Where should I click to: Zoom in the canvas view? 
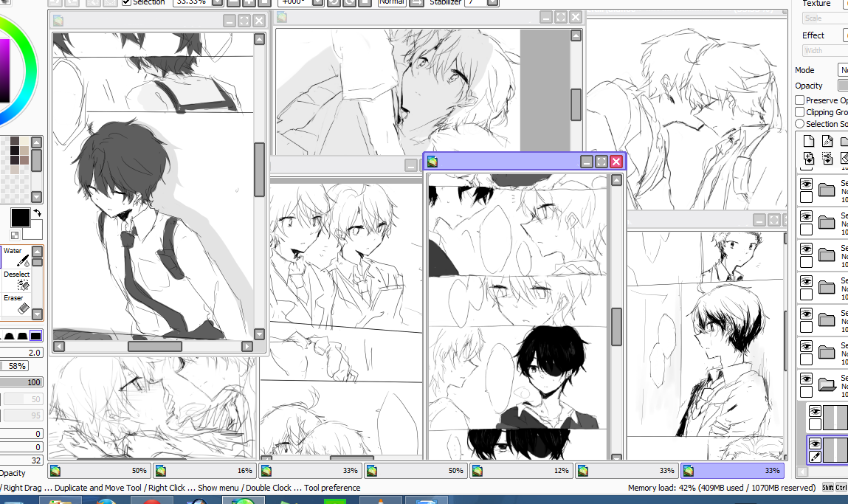pyautogui.click(x=249, y=2)
